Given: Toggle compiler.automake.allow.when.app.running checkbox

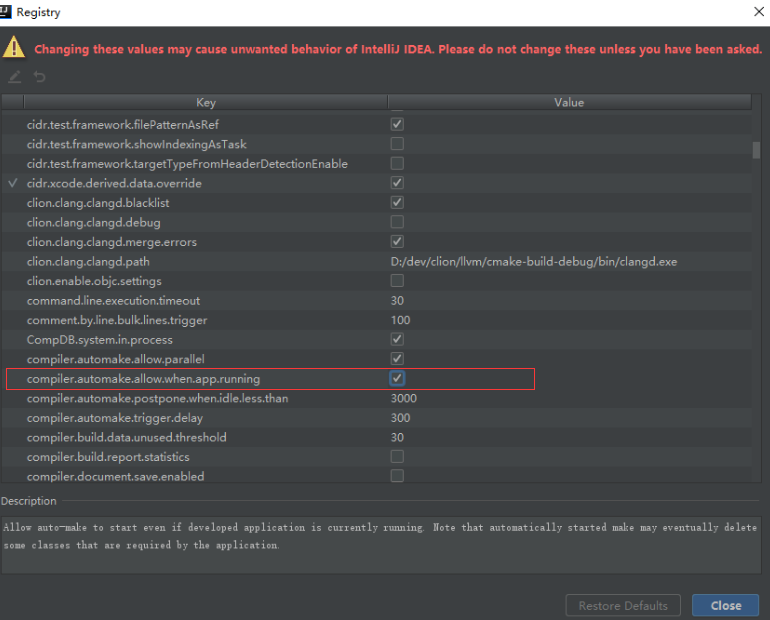Looking at the screenshot, I should tap(397, 378).
